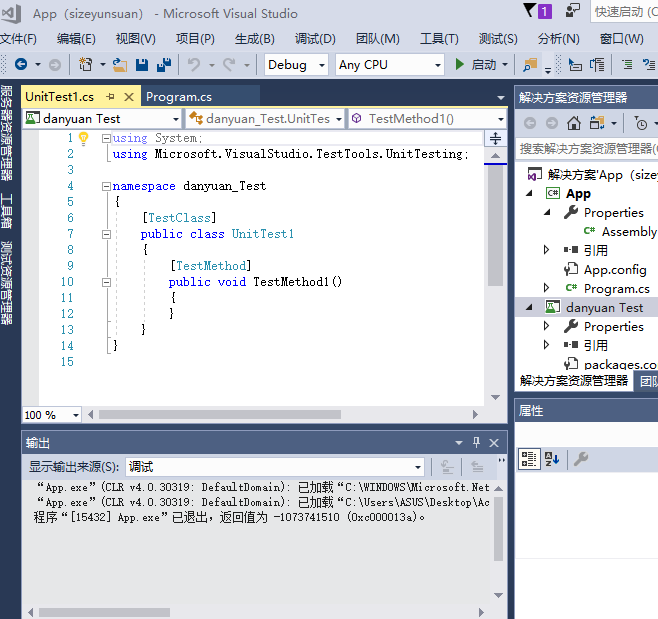This screenshot has width=658, height=619.
Task: Pin the Output panel
Action: (476, 442)
